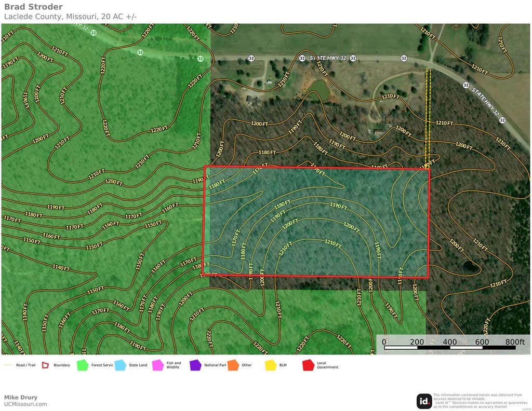Click the route 32 shield left of STATE HWY 32
This screenshot has height=411, width=532.
click(x=302, y=58)
